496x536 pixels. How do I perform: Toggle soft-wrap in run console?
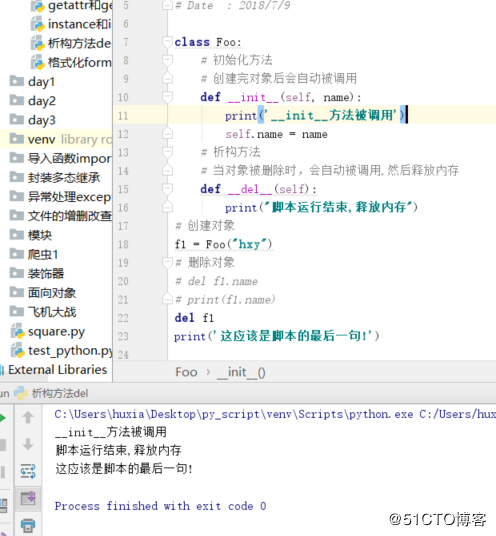click(28, 471)
